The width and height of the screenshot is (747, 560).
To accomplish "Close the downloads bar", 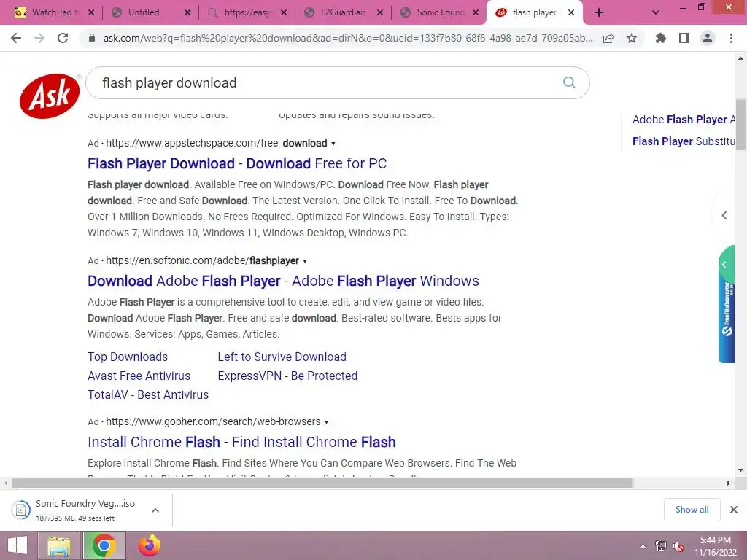I will (734, 510).
